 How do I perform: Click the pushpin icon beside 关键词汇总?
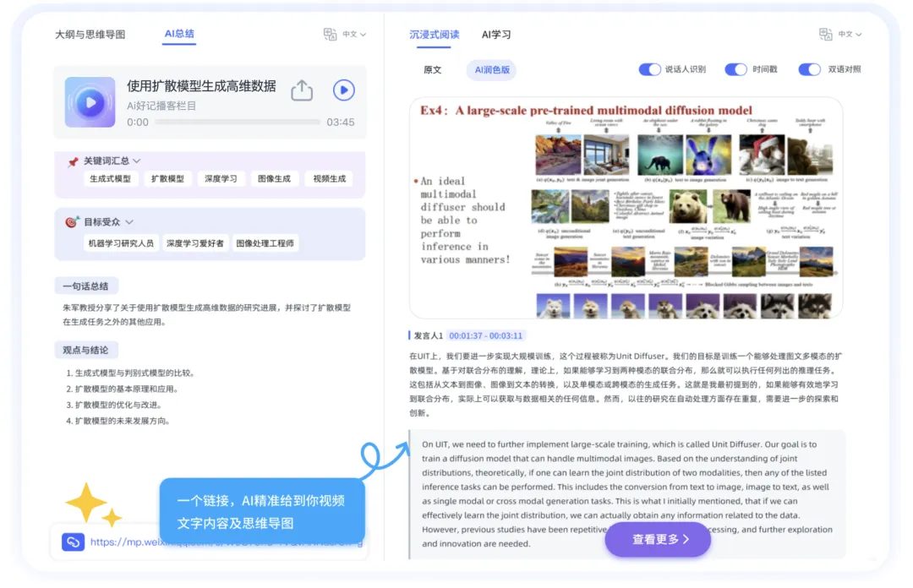73,162
